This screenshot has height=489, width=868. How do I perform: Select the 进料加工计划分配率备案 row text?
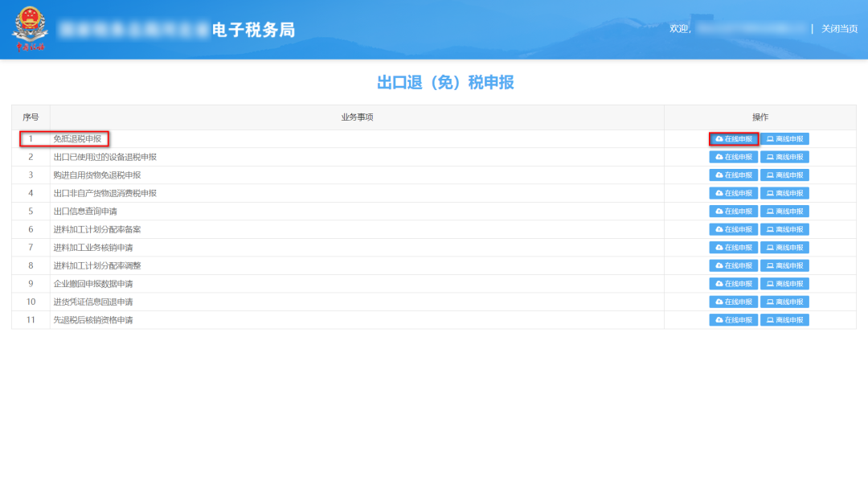point(97,229)
